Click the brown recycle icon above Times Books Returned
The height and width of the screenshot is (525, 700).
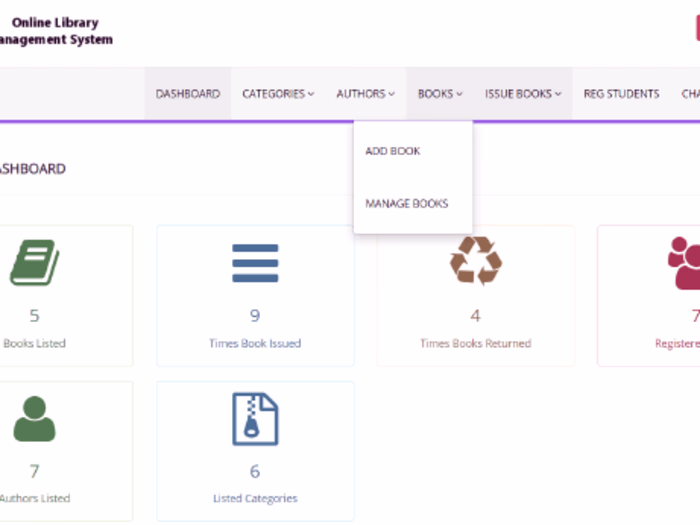click(x=475, y=261)
